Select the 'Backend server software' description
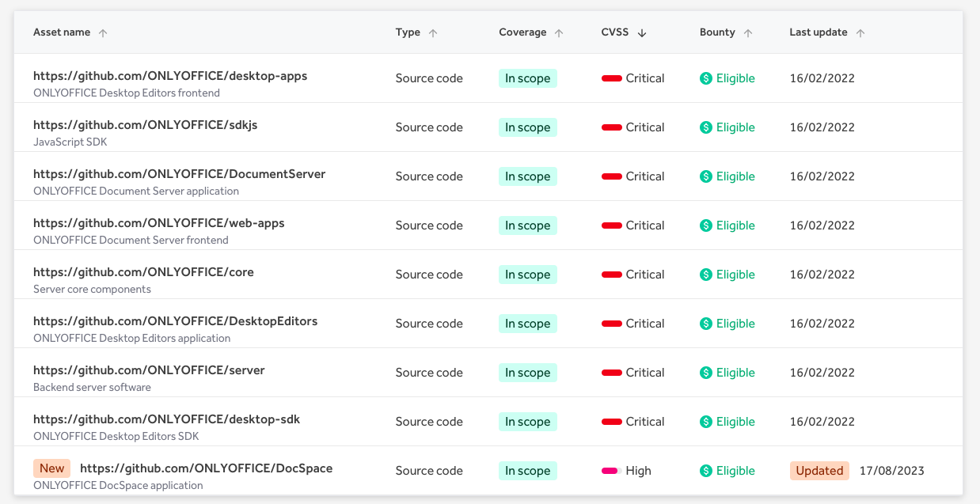Screen dimensions: 980x504 point(92,387)
